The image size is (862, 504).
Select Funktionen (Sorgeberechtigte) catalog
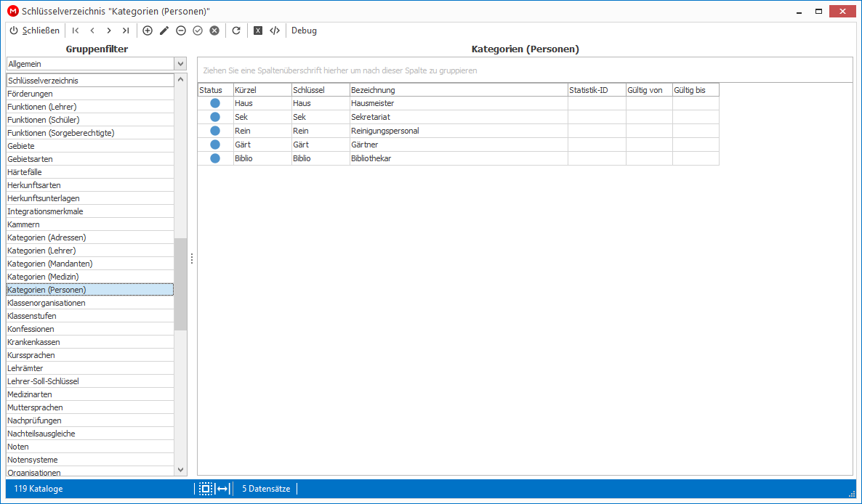click(90, 133)
